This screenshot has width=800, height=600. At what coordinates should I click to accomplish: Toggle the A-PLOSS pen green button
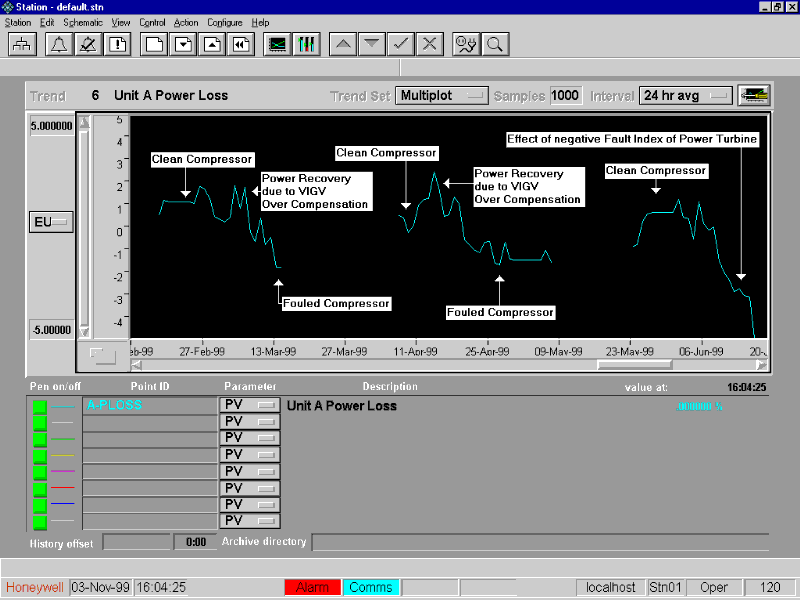[40, 406]
